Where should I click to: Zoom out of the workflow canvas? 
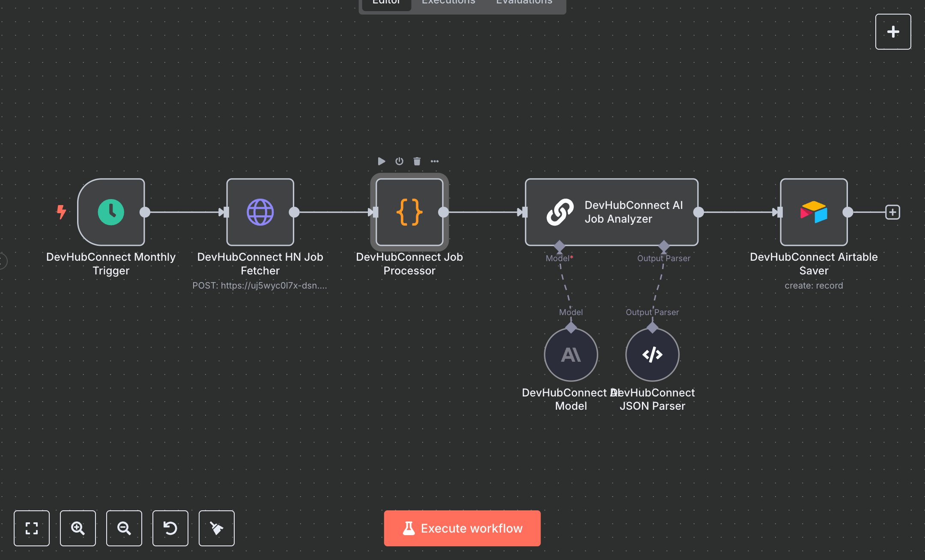tap(124, 528)
